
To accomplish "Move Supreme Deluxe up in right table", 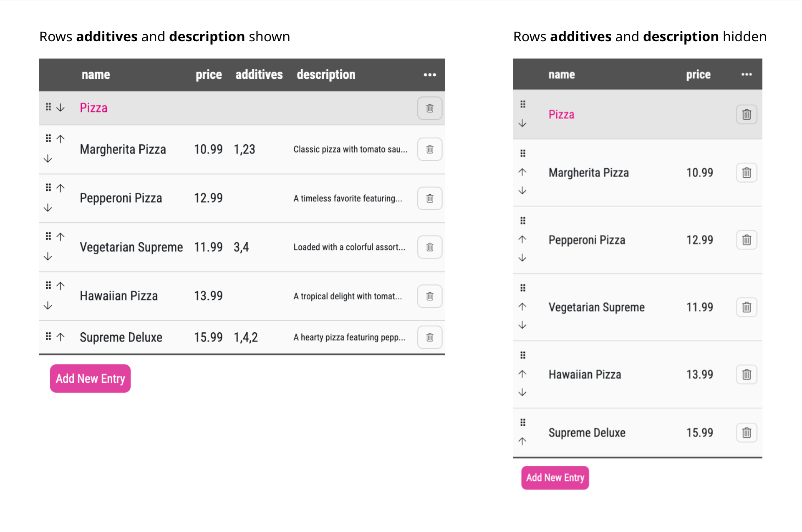I will click(x=522, y=441).
